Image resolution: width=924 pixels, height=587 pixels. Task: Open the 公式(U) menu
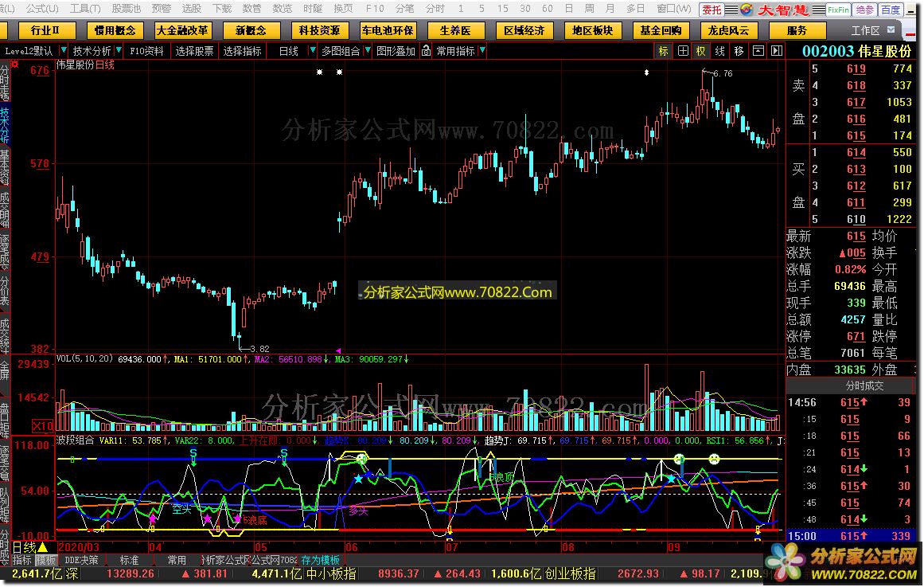click(x=42, y=9)
